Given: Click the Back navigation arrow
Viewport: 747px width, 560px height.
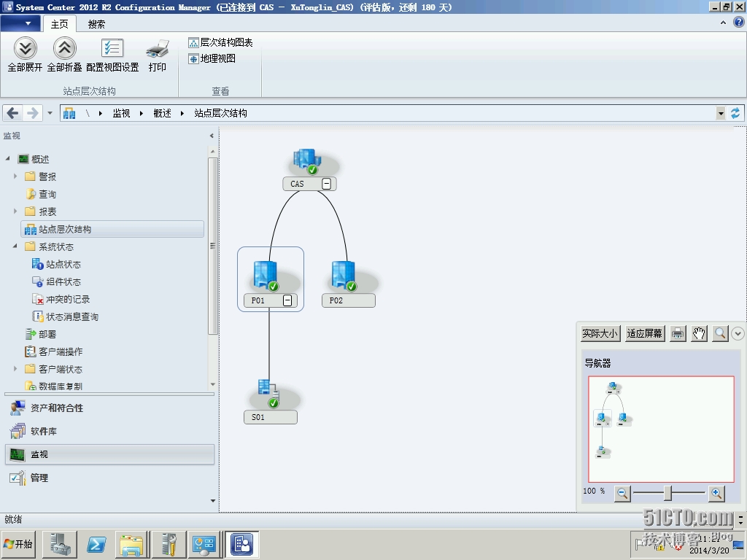Looking at the screenshot, I should tap(13, 113).
